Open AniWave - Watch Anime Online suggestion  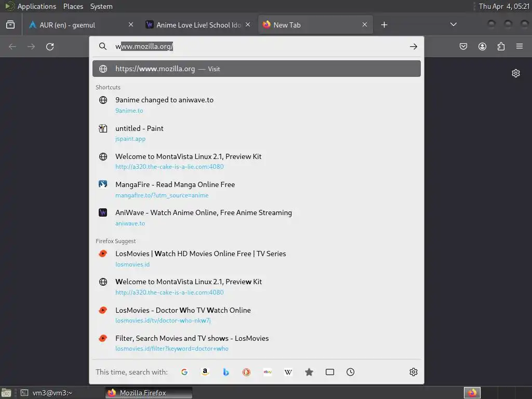257,218
